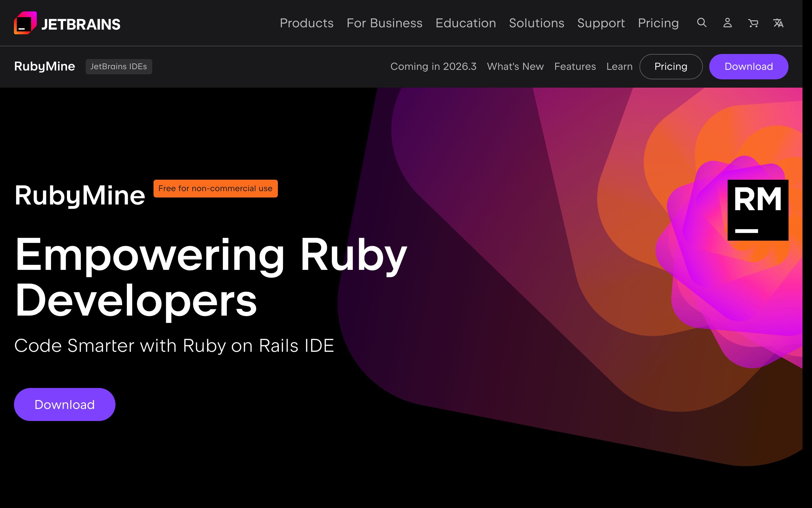Open the What's New link
Viewport: 812px width, 508px height.
(515, 67)
